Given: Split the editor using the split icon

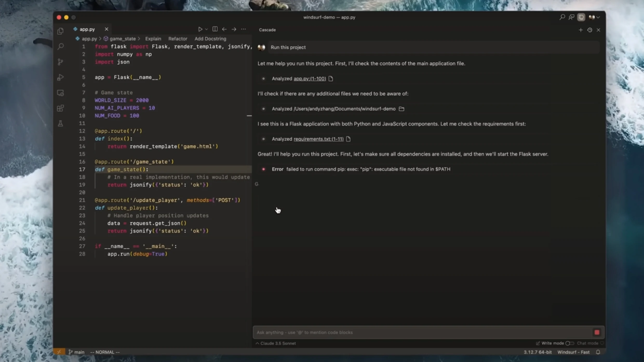Looking at the screenshot, I should point(214,29).
